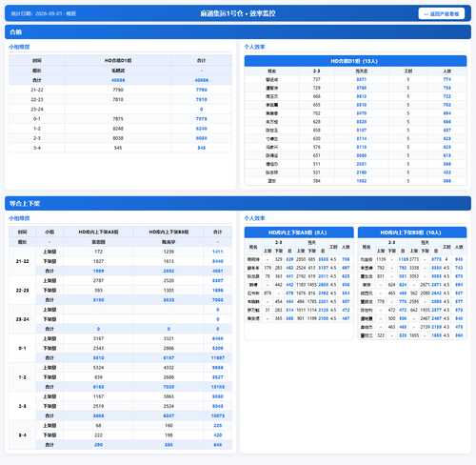The width and height of the screenshot is (476, 465).
Task: Click the cell showing 1827
Action: pyautogui.click(x=98, y=261)
